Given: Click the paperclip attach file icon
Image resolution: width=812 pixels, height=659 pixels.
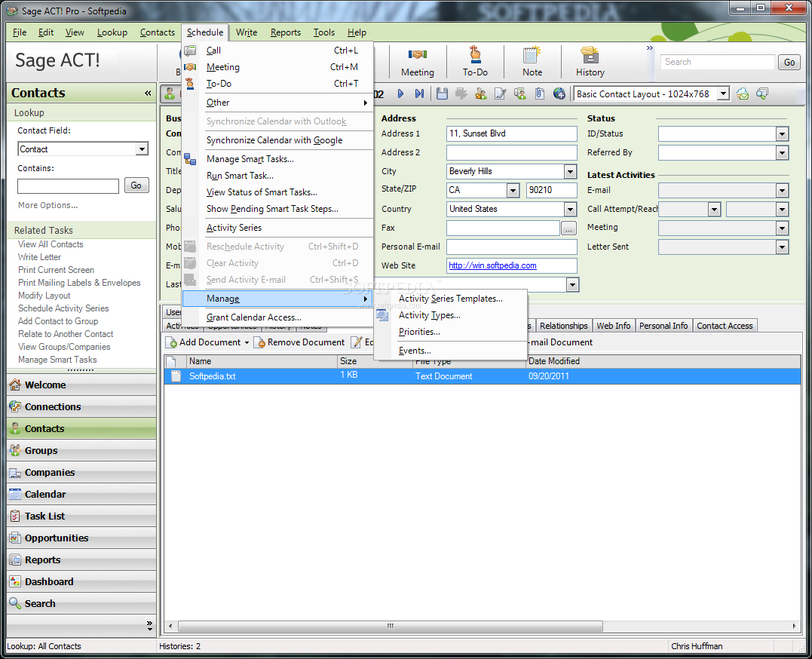Looking at the screenshot, I should [540, 93].
